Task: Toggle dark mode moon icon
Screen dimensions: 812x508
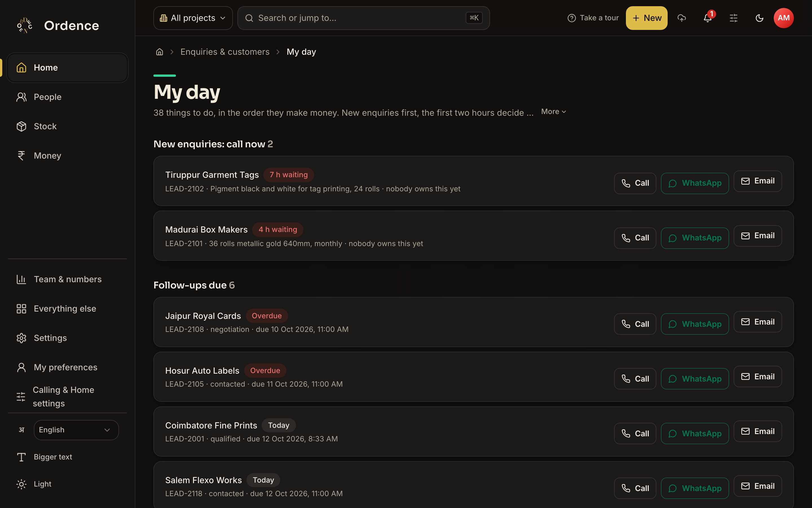Action: [759, 18]
